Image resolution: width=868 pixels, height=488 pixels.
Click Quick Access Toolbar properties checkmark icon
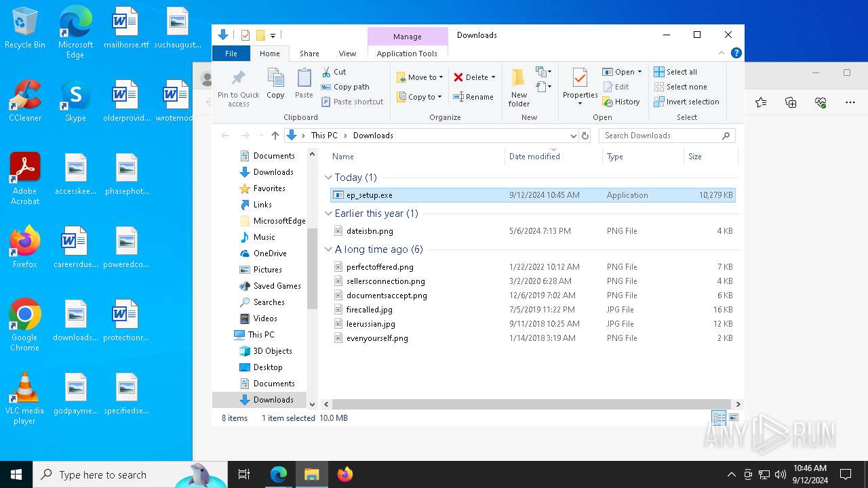(245, 35)
